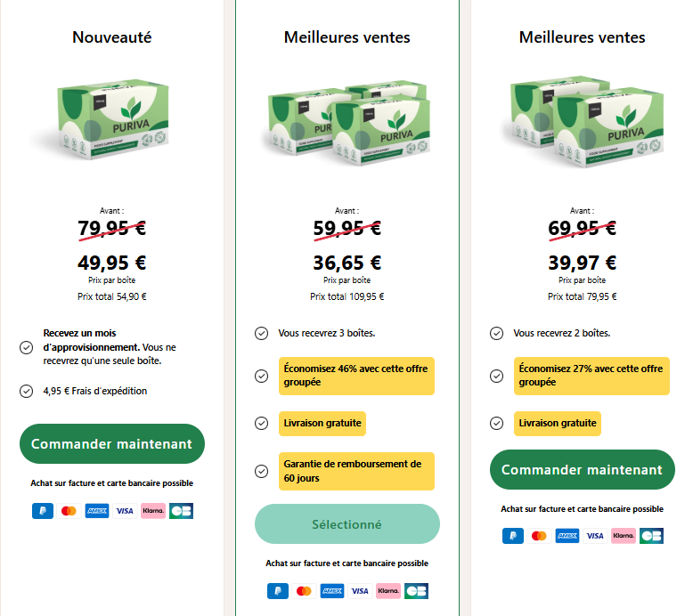Click 'Livraison gratuite' badge in two-box offer
This screenshot has height=616, width=693.
click(558, 424)
